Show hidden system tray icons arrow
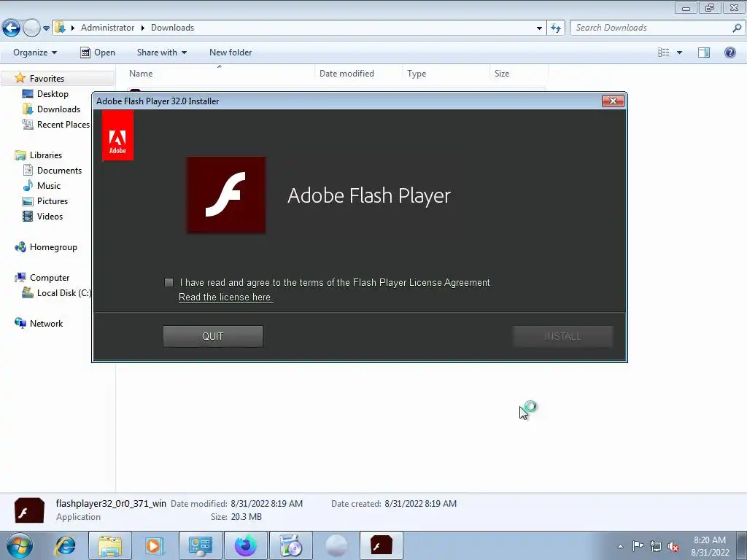Viewport: 747px width, 560px height. (x=620, y=546)
